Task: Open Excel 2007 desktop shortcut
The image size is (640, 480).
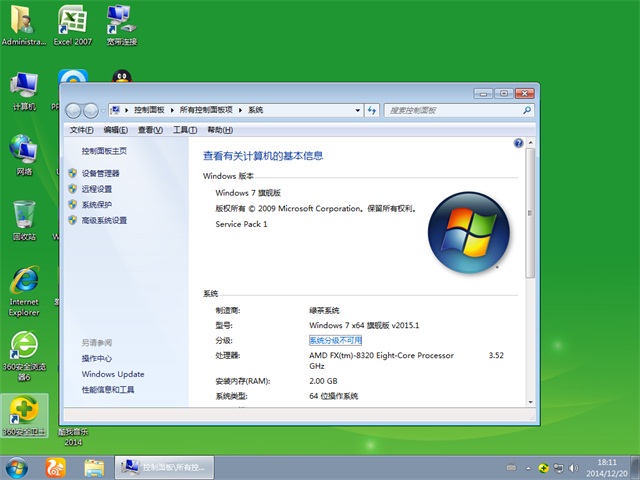Action: click(71, 20)
